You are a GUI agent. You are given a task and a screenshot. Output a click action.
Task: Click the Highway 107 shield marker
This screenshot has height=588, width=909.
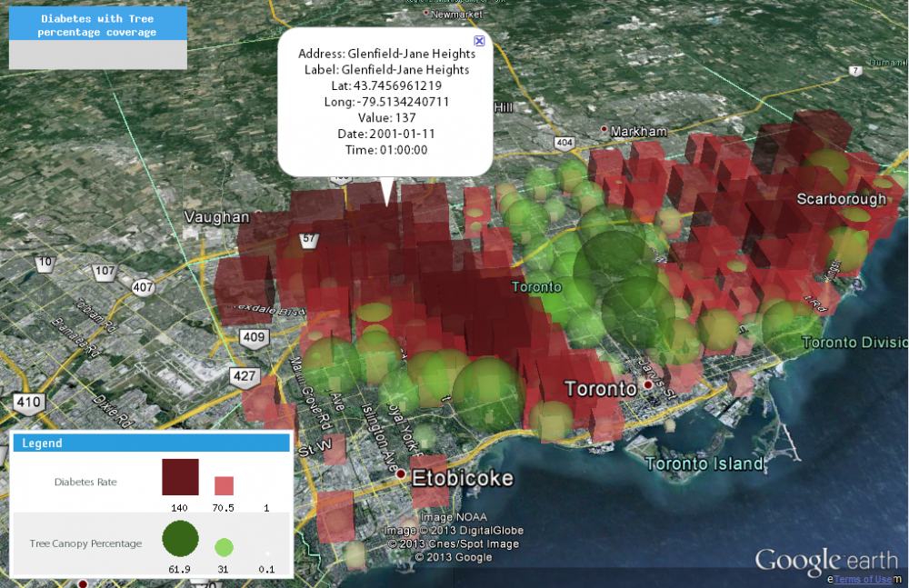pyautogui.click(x=105, y=271)
